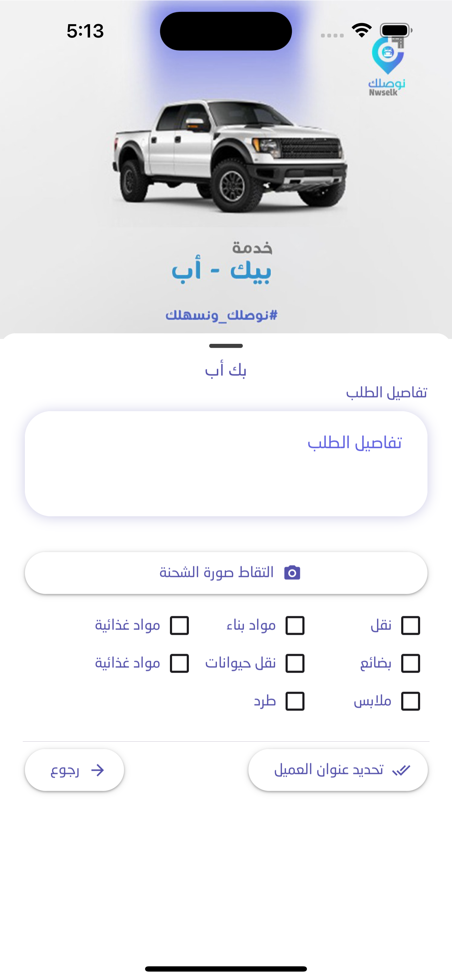Tap the pickup truck image
This screenshot has width=452, height=980.
click(x=230, y=156)
